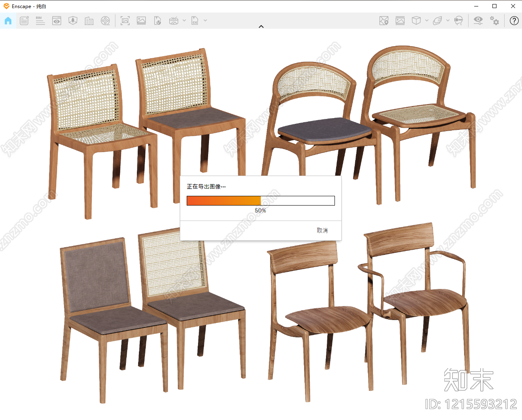Click the batch rendering image icon
Image resolution: width=522 pixels, height=420 pixels.
tap(141, 21)
